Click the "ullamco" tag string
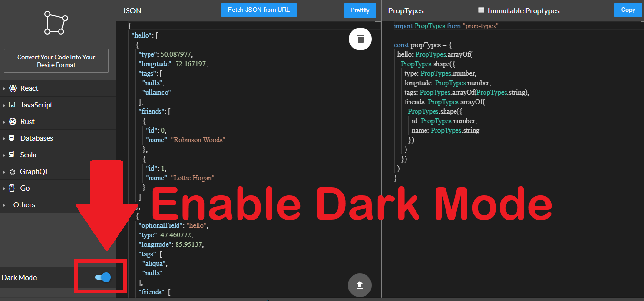The image size is (644, 301). 157,92
